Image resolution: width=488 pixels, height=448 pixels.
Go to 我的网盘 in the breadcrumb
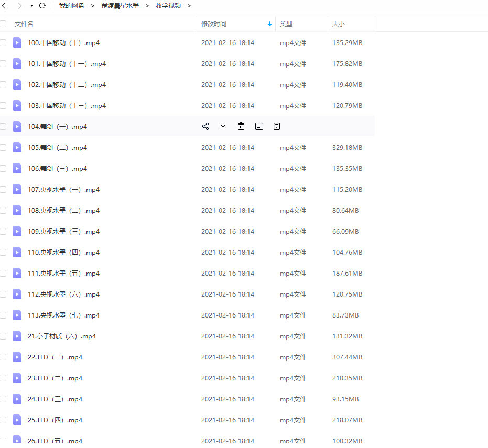(71, 6)
